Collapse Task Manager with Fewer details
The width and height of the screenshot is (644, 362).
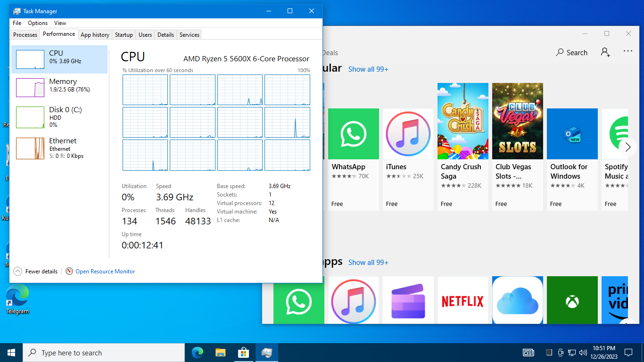(x=36, y=271)
